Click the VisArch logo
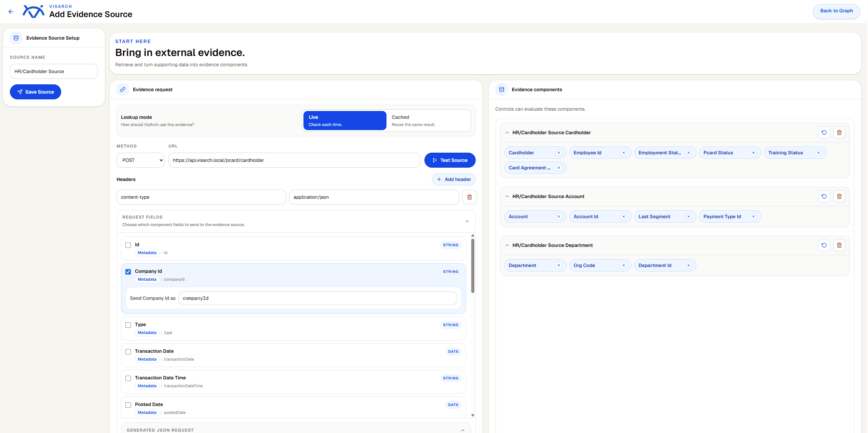Viewport: 868px width, 433px height. (33, 12)
